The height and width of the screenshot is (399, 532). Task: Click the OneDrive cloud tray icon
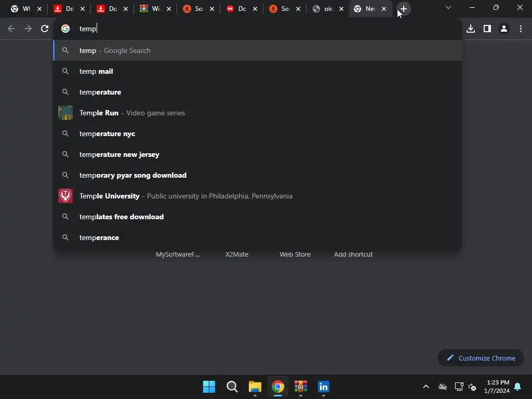pos(443,387)
